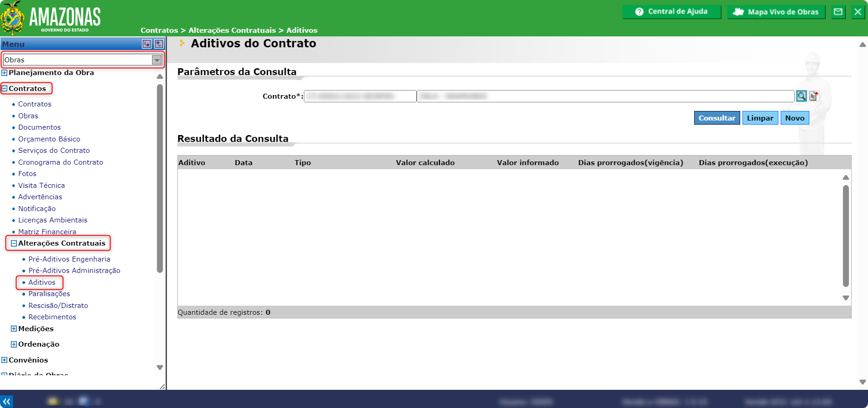Click Aditivos in breadcrumb
Viewport: 868px width, 408px height.
(x=302, y=30)
